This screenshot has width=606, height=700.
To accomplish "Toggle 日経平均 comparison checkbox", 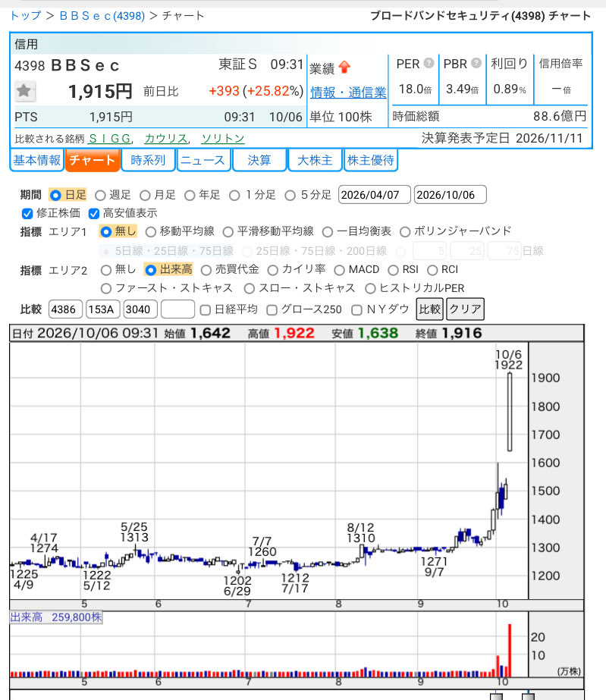I will click(x=205, y=310).
